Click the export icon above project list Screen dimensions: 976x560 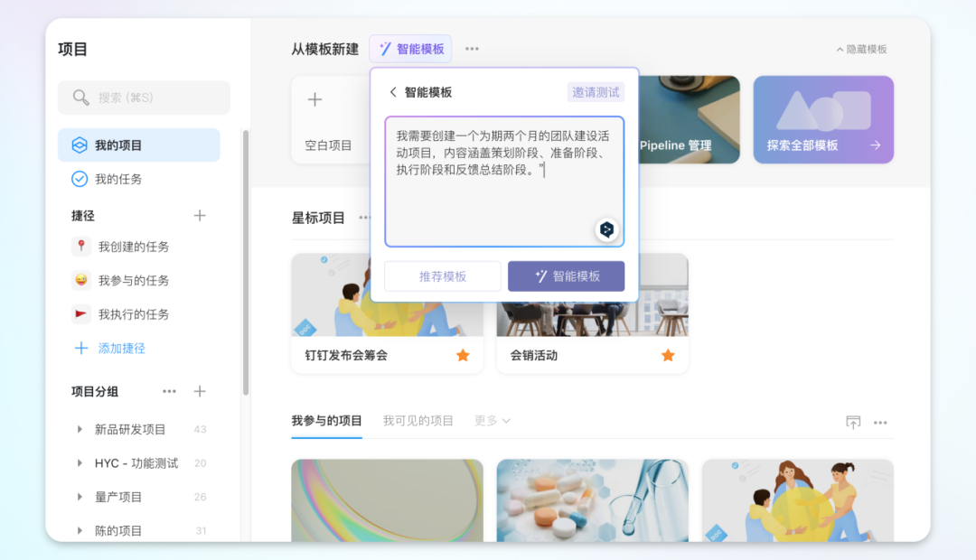pos(852,422)
